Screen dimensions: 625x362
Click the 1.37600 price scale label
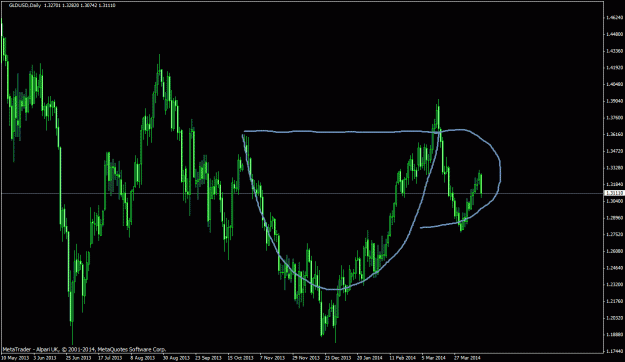(x=614, y=118)
